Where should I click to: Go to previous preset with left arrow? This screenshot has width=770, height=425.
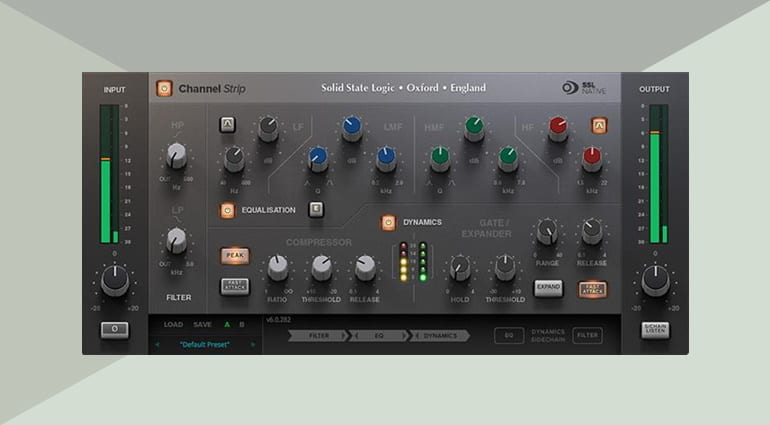[x=157, y=345]
